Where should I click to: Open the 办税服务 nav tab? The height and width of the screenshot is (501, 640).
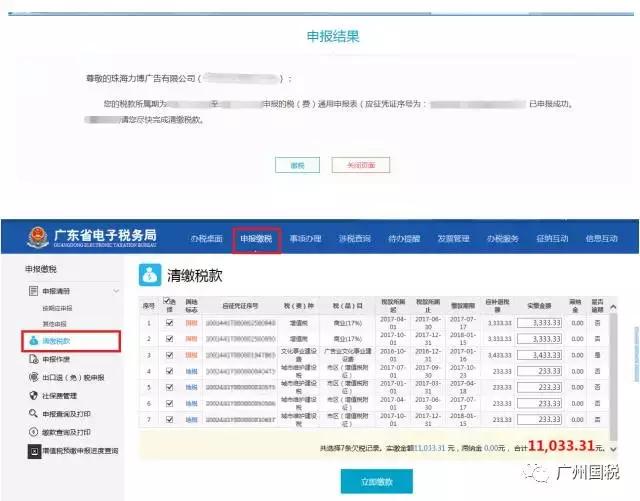pos(503,238)
